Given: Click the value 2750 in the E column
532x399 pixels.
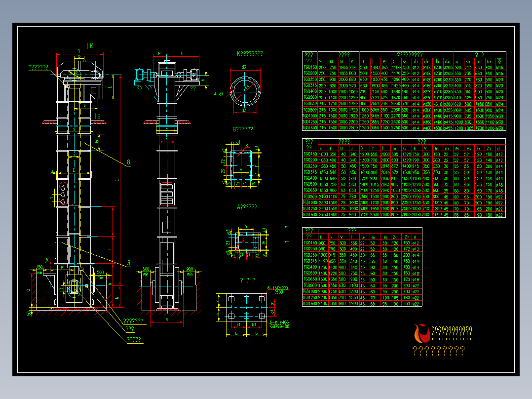Looking at the screenshot, I should (323, 215).
